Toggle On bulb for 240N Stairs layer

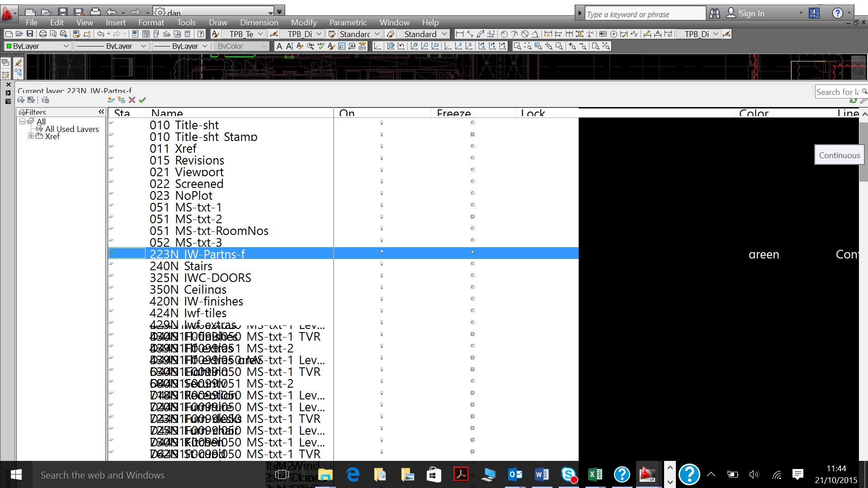click(382, 264)
